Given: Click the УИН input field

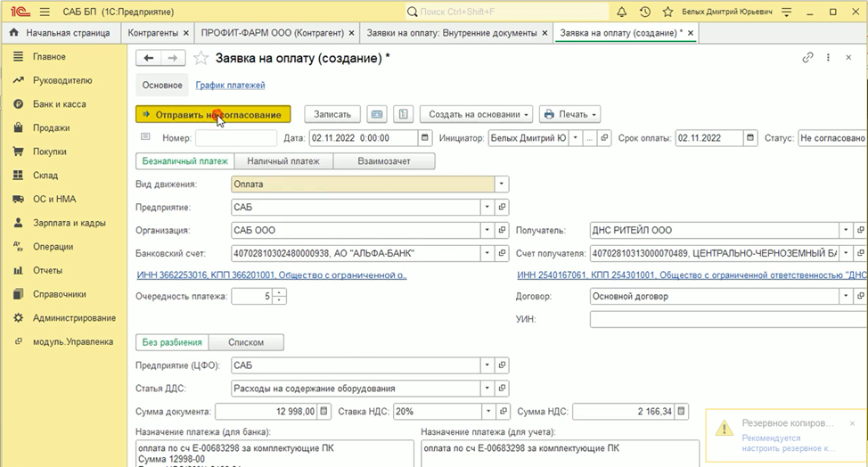Looking at the screenshot, I should click(728, 319).
